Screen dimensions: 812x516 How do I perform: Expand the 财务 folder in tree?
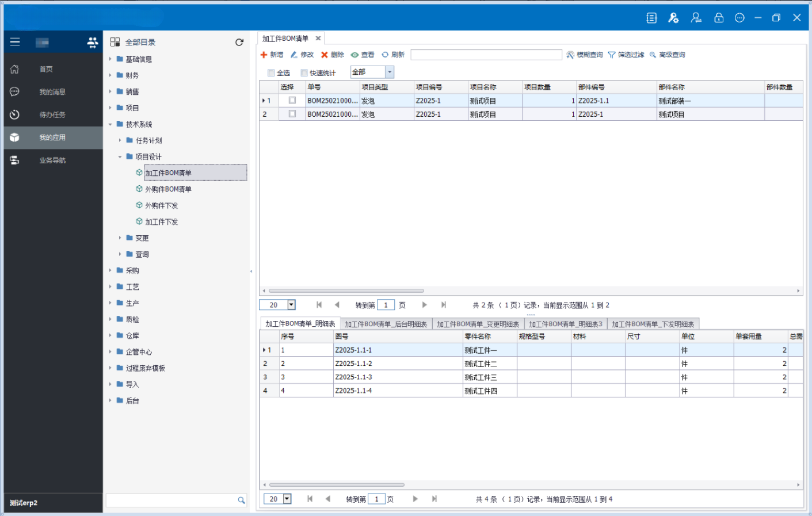pyautogui.click(x=110, y=75)
